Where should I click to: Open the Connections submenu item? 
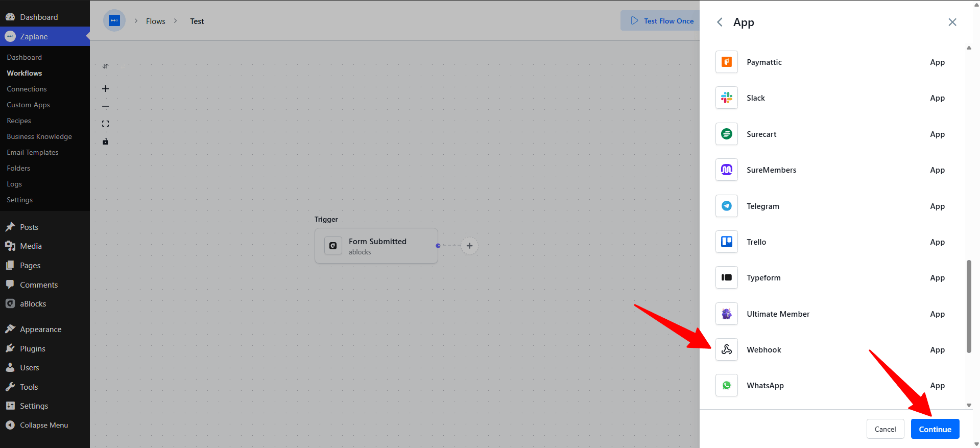click(27, 89)
